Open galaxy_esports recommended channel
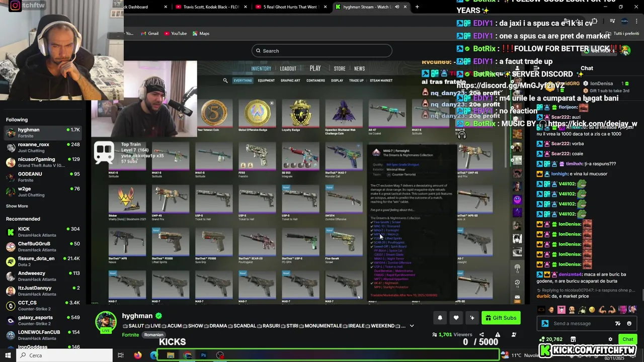 point(43,320)
